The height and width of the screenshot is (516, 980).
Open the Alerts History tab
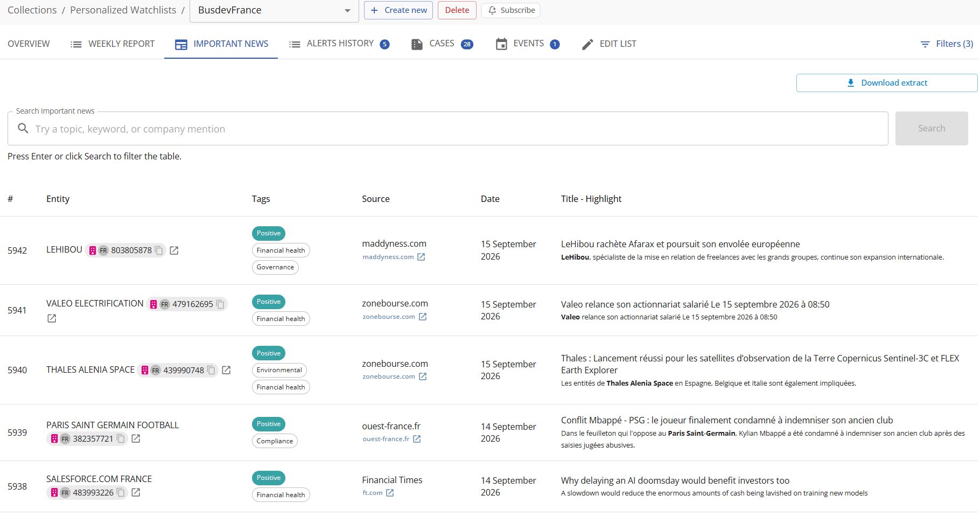[339, 44]
